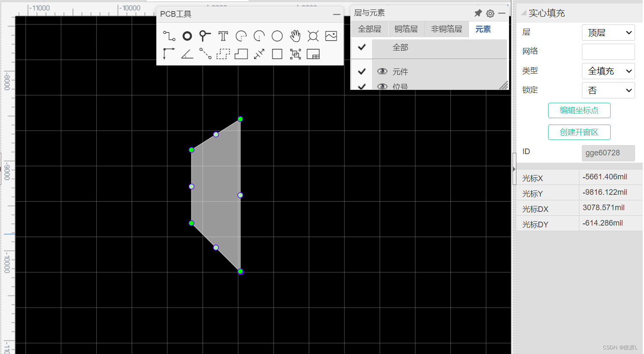Toggle the 全部 checkmark
Image resolution: width=644 pixels, height=354 pixels.
(x=362, y=47)
